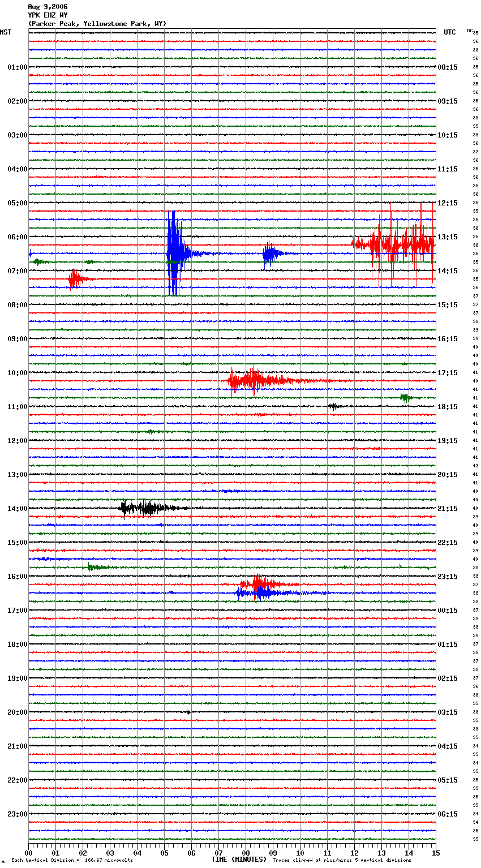Screen dimensions: 481x868
Task: Select the 07:00 MST time label
Action: pos(18,271)
